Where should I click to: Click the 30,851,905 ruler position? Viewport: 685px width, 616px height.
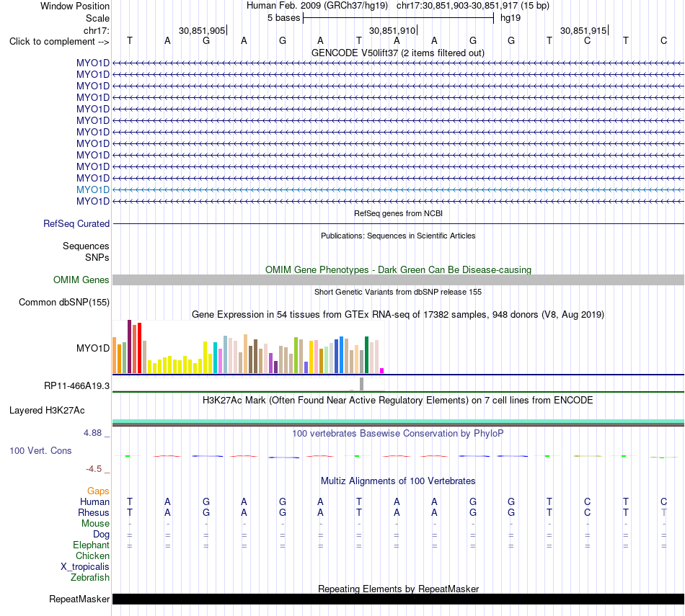point(202,30)
